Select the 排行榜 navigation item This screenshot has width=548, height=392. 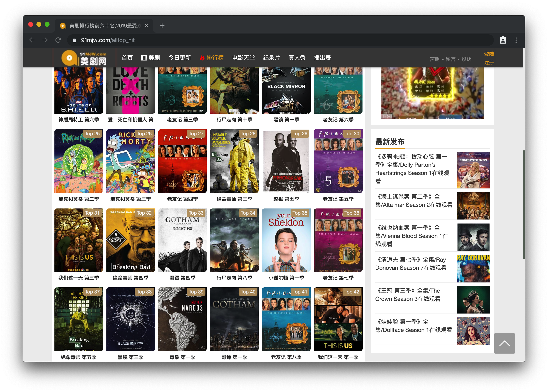(x=211, y=58)
